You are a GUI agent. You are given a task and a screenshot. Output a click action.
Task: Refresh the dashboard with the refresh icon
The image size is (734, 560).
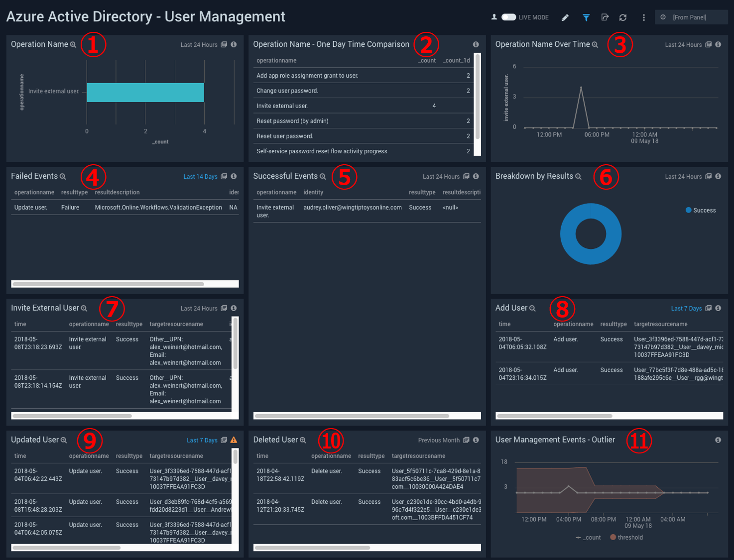pos(623,17)
